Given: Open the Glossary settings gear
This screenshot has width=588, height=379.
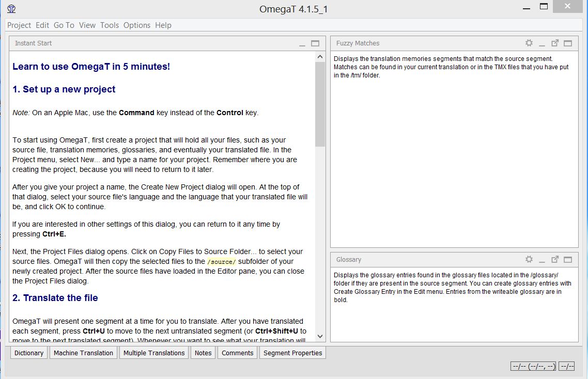Looking at the screenshot, I should point(529,259).
